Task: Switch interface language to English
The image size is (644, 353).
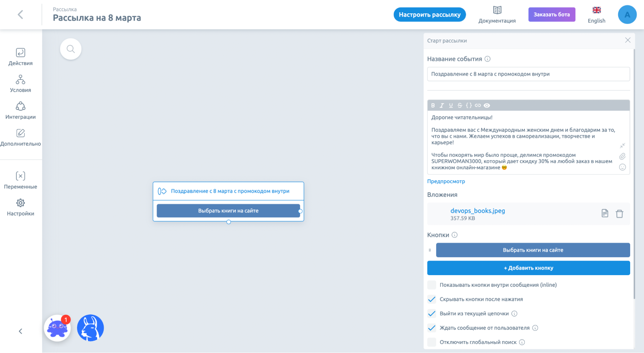Action: [597, 14]
